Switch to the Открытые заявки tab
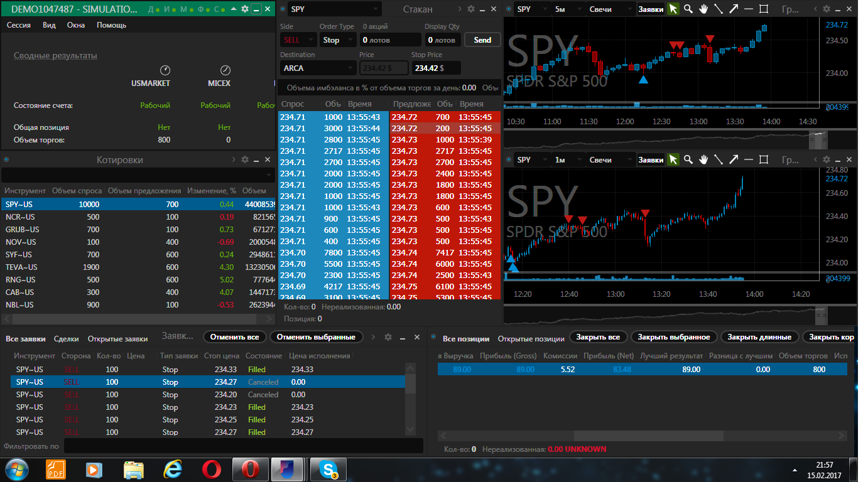The image size is (868, 482). [117, 338]
